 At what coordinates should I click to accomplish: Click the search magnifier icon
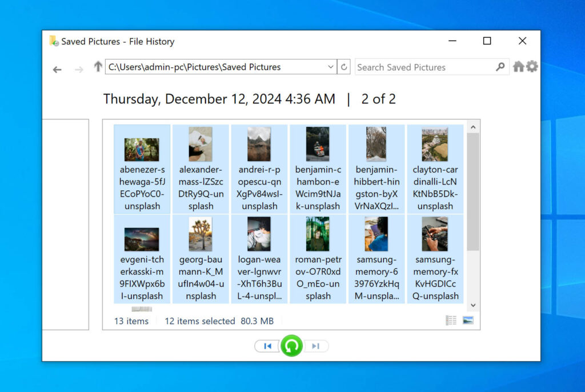[500, 67]
